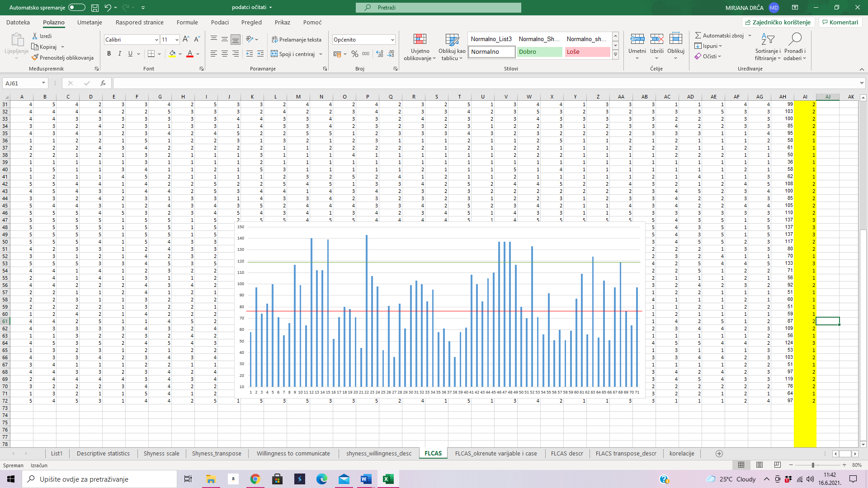Toggle Prelamanje teksta wrap text
The width and height of the screenshot is (868, 488).
[x=297, y=40]
